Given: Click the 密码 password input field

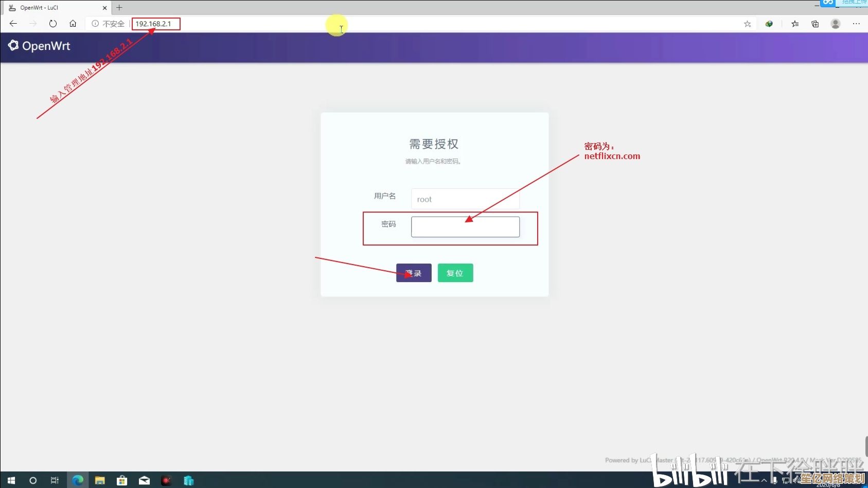Looking at the screenshot, I should (465, 227).
